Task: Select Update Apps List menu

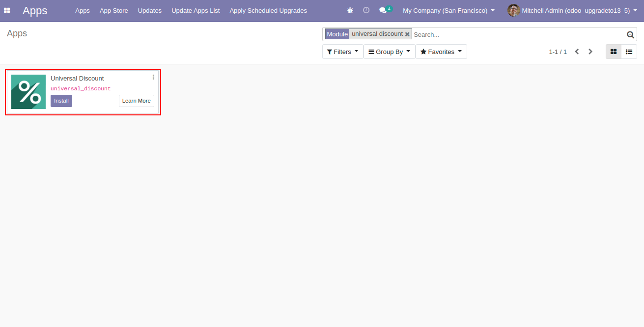Action: click(196, 10)
